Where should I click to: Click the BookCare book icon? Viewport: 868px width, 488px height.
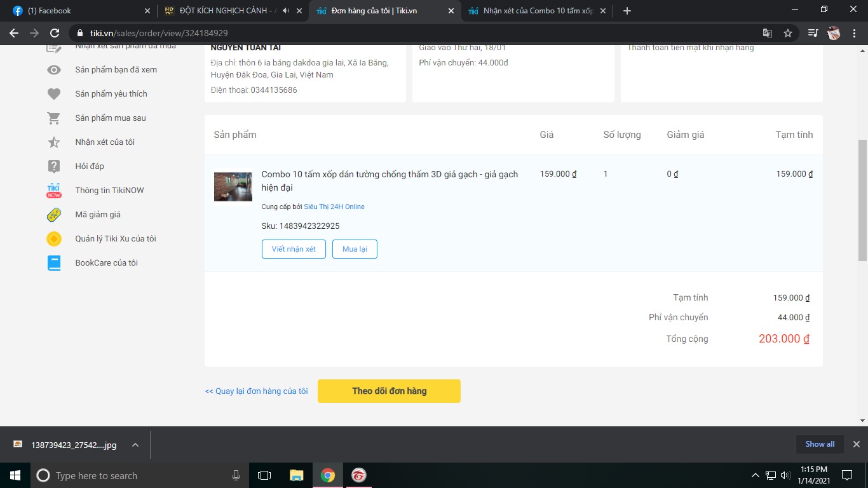(x=54, y=263)
